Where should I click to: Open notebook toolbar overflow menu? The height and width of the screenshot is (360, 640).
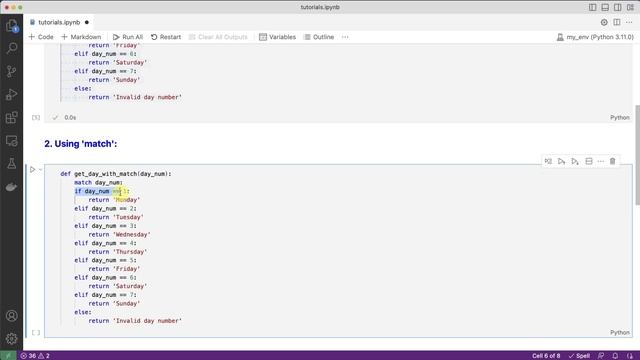click(345, 37)
